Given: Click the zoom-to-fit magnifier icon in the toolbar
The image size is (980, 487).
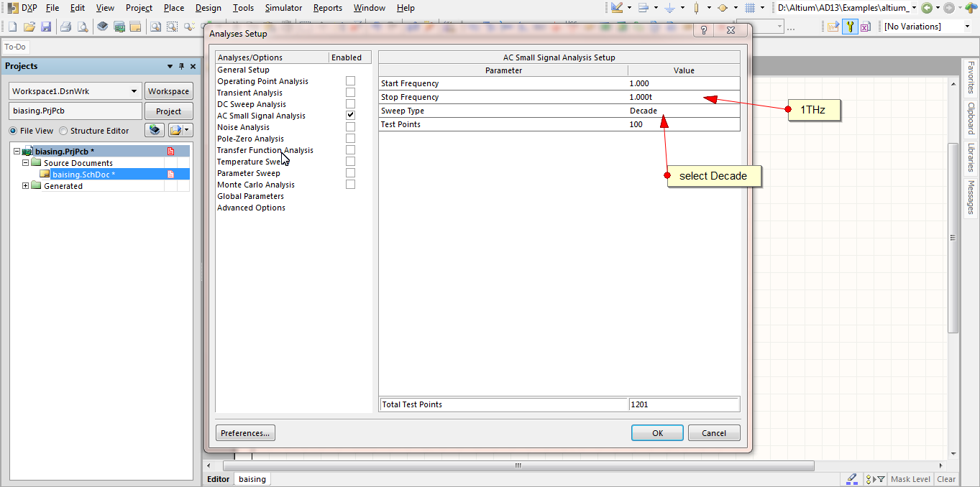Looking at the screenshot, I should (x=155, y=27).
